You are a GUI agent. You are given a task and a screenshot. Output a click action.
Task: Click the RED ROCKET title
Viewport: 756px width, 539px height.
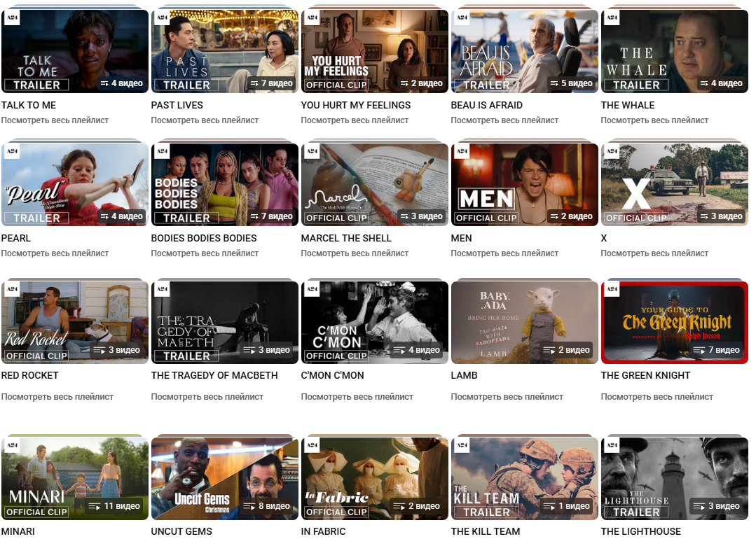click(30, 375)
